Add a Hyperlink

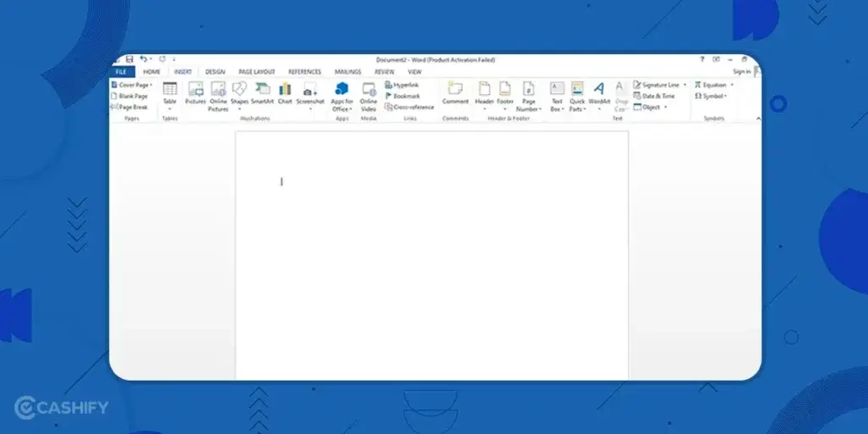(x=403, y=86)
